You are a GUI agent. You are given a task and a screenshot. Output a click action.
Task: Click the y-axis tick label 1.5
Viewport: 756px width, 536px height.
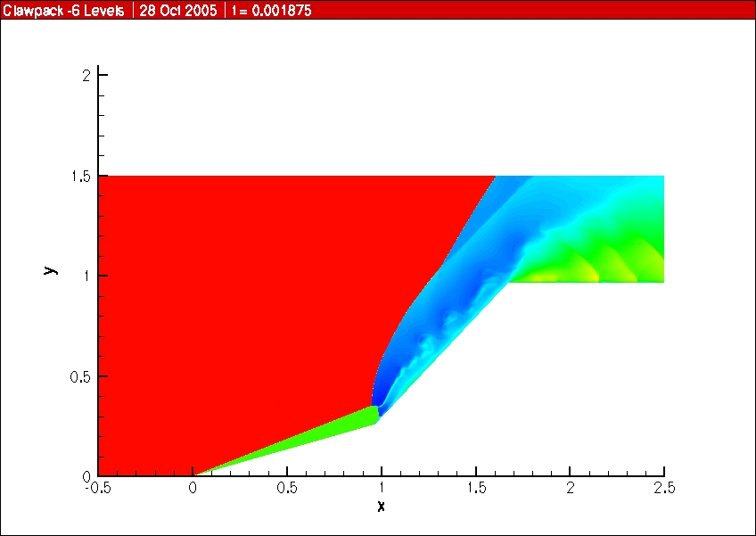coord(80,176)
